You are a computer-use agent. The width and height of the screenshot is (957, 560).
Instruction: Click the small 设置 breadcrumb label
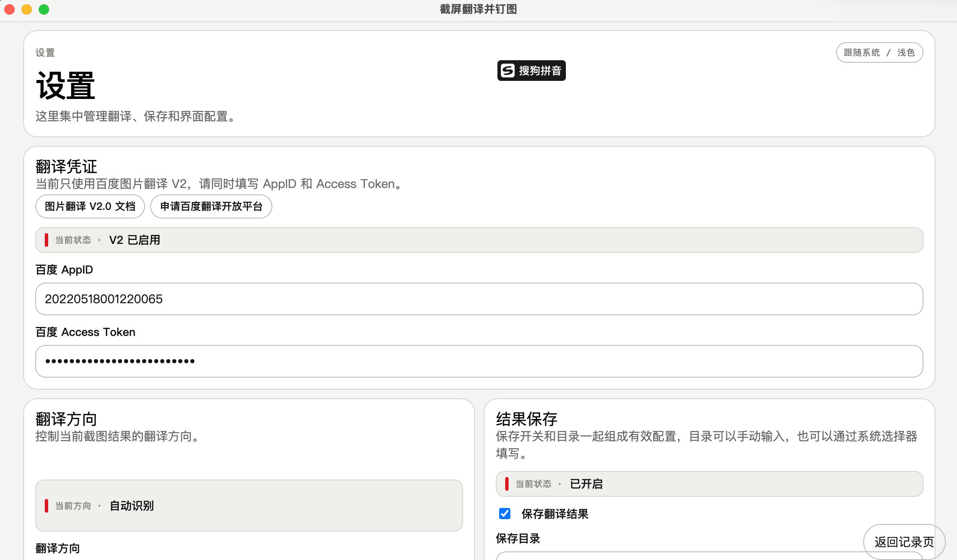[x=45, y=53]
